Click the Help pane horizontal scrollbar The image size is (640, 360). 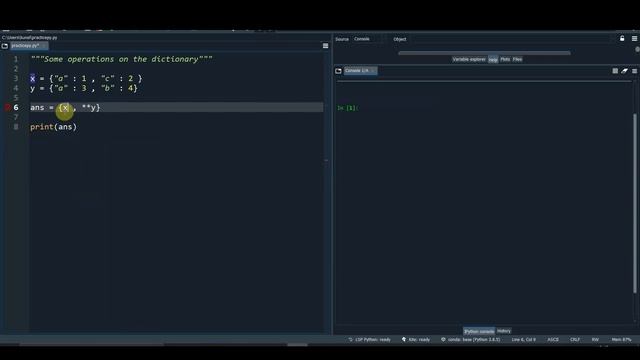coord(484,53)
